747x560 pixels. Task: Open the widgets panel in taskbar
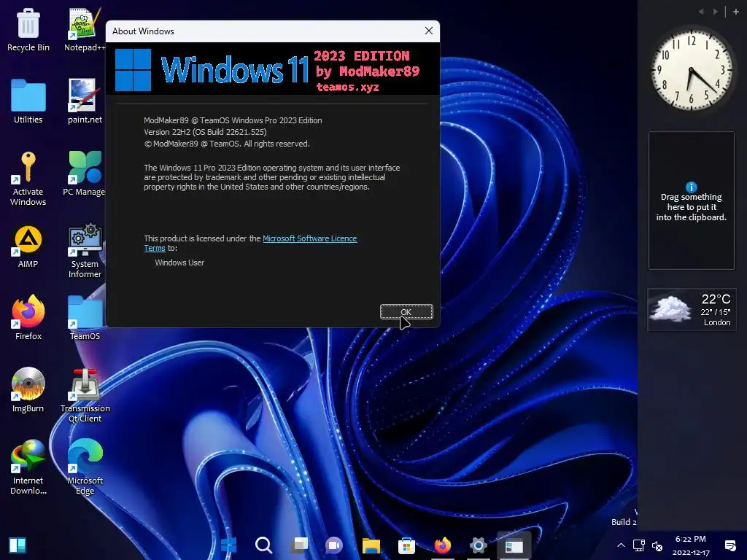pyautogui.click(x=18, y=545)
